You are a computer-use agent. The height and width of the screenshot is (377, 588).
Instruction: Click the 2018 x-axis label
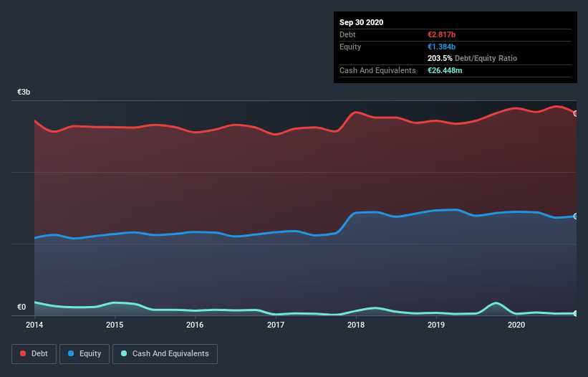click(355, 325)
